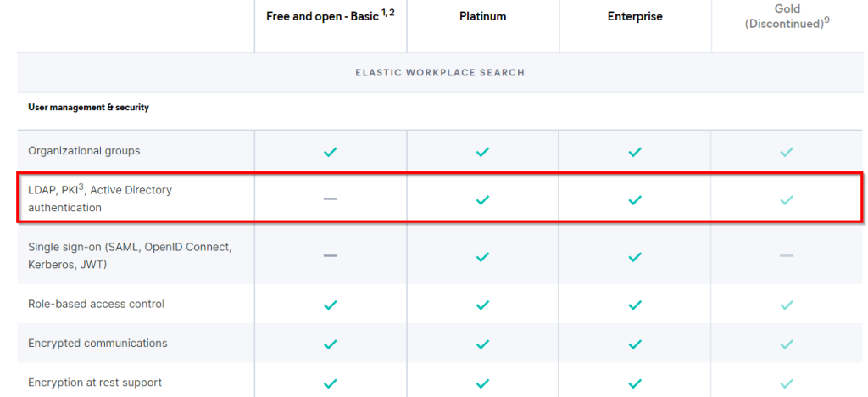Click Encryption at rest checkmark under Platinum
The image size is (868, 397).
[482, 383]
